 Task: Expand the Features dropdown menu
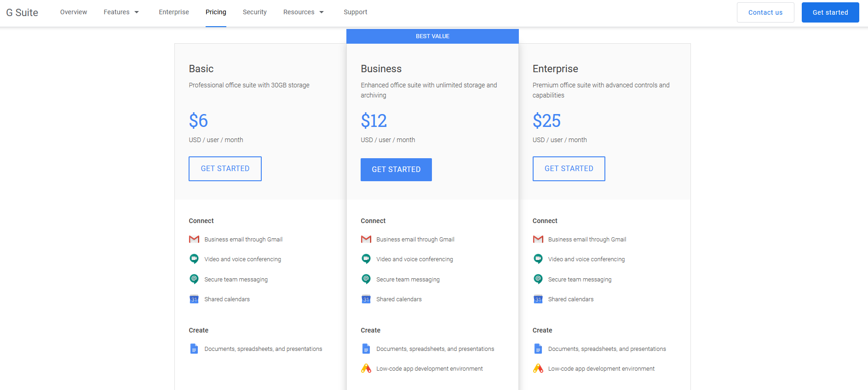[121, 12]
